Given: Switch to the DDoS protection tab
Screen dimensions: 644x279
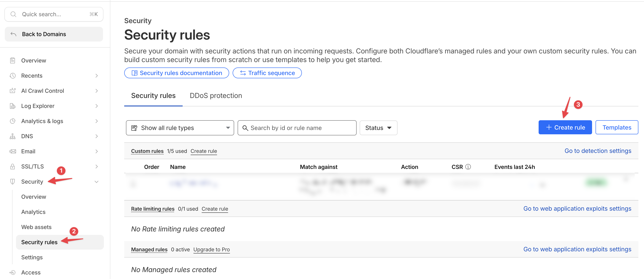Looking at the screenshot, I should (216, 95).
